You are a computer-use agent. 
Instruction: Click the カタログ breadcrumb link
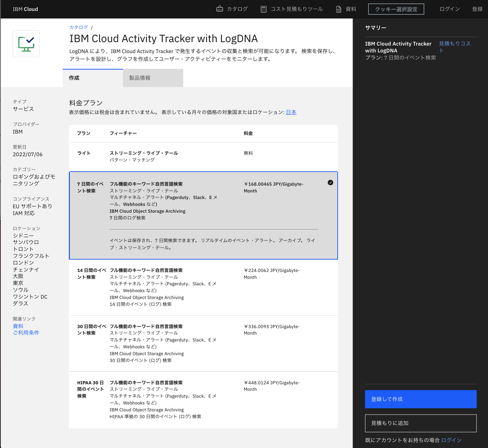tap(78, 27)
